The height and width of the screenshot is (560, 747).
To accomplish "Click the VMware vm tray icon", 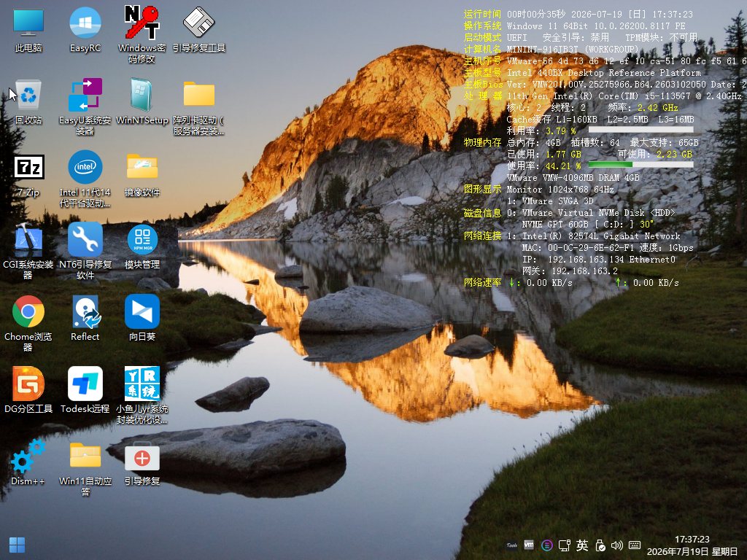I will coord(529,544).
